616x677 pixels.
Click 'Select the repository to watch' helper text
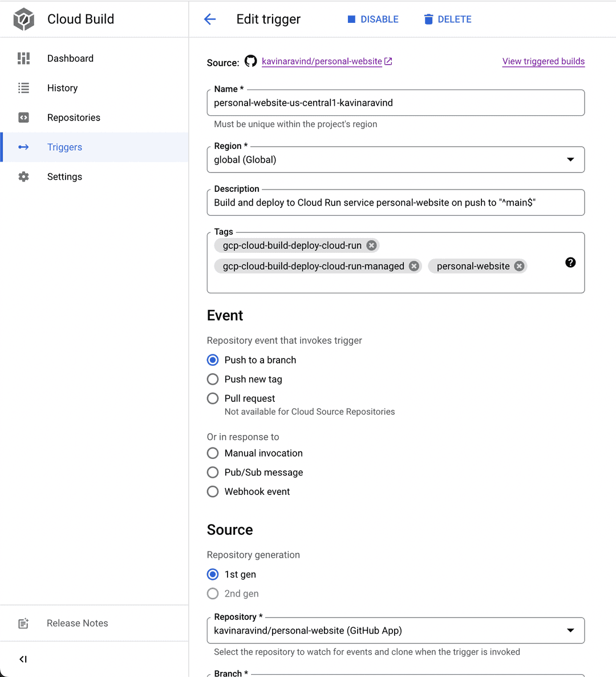pyautogui.click(x=367, y=652)
